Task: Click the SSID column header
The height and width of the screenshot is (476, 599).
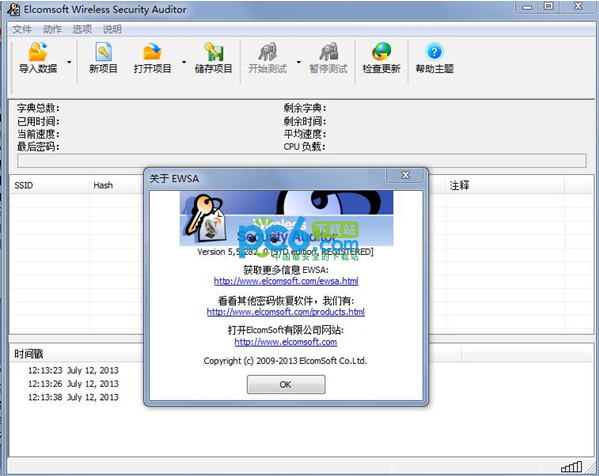Action: (x=50, y=185)
